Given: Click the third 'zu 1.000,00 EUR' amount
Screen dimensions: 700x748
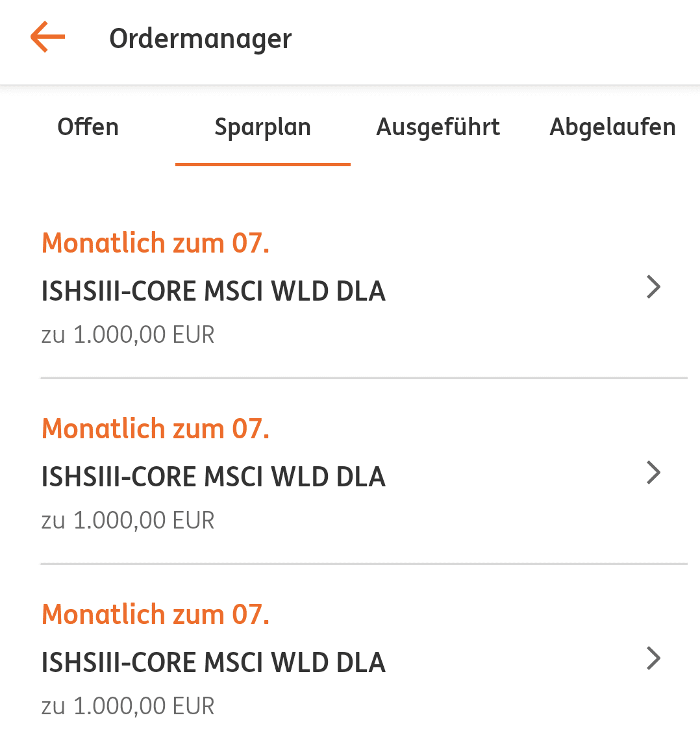Looking at the screenshot, I should [x=128, y=706].
